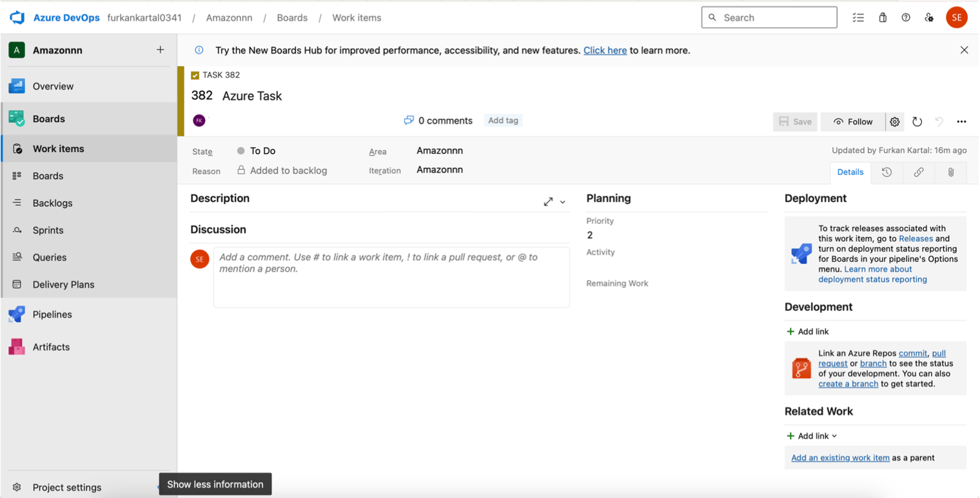Open the Related Work Add link dropdown
This screenshot has height=498, width=980.
coord(812,436)
